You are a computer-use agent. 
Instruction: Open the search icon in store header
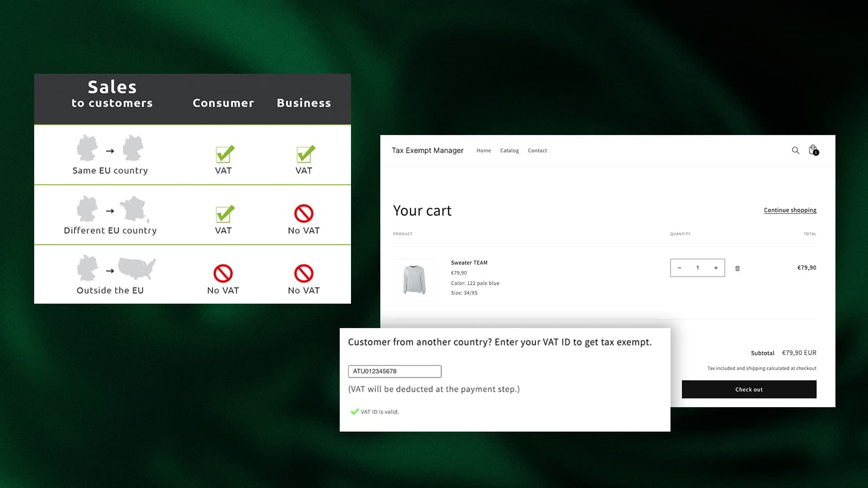coord(795,150)
